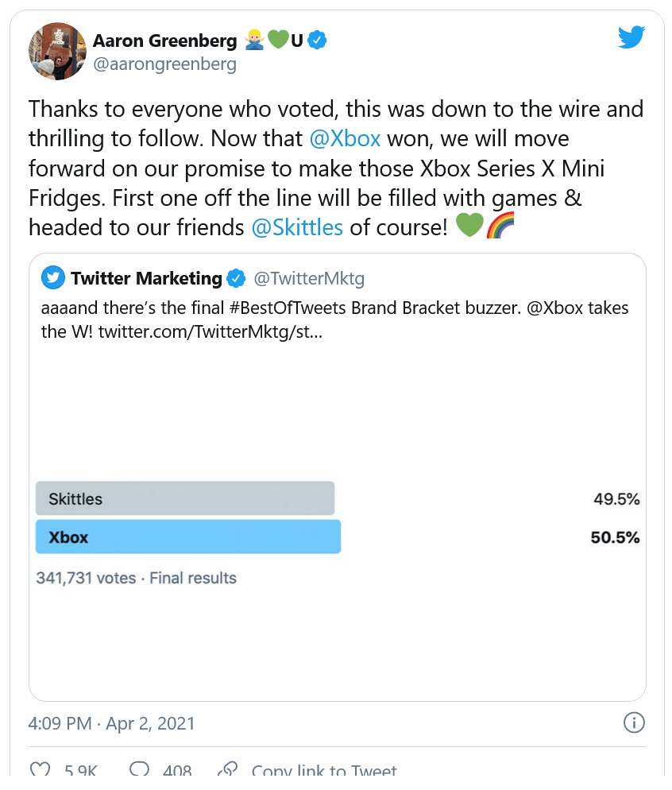Select the Skittles poll result bar
The image size is (672, 790).
click(185, 498)
